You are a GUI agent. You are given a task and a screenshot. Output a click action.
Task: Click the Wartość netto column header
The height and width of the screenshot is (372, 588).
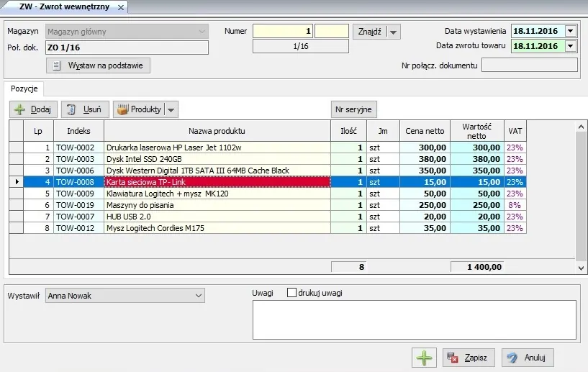coord(477,131)
